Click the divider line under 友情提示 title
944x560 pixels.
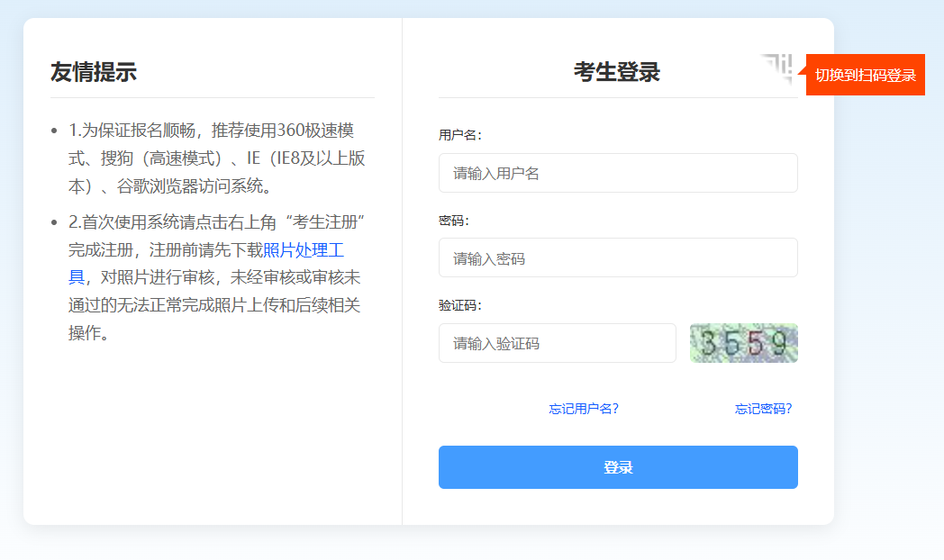point(212,97)
